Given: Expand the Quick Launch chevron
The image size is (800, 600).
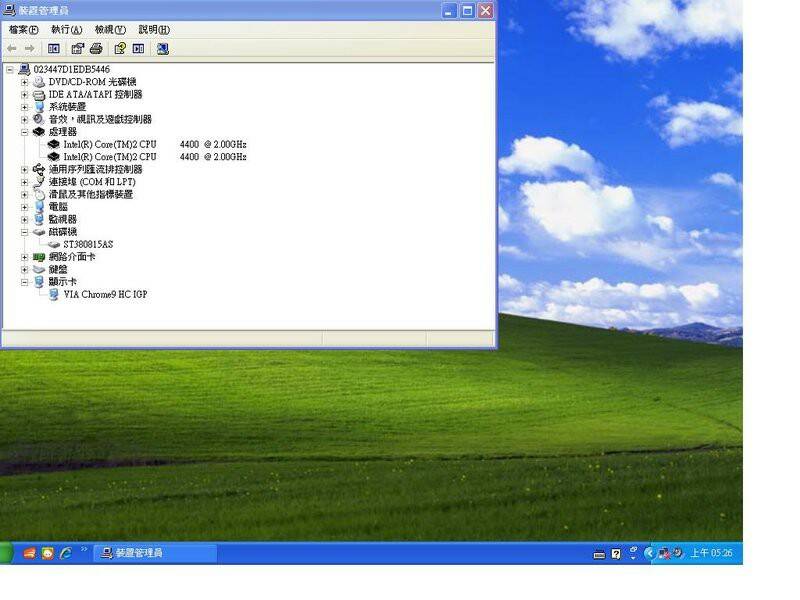Looking at the screenshot, I should (x=84, y=549).
